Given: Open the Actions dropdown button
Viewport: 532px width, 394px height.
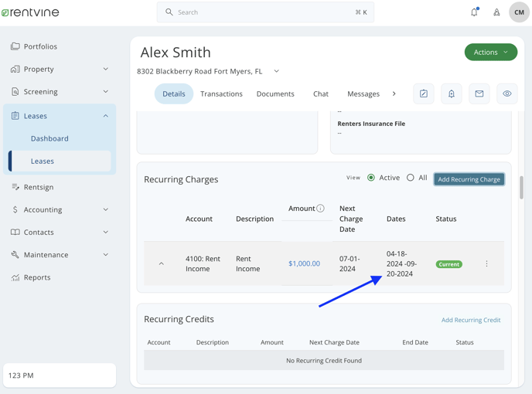Looking at the screenshot, I should pyautogui.click(x=491, y=53).
